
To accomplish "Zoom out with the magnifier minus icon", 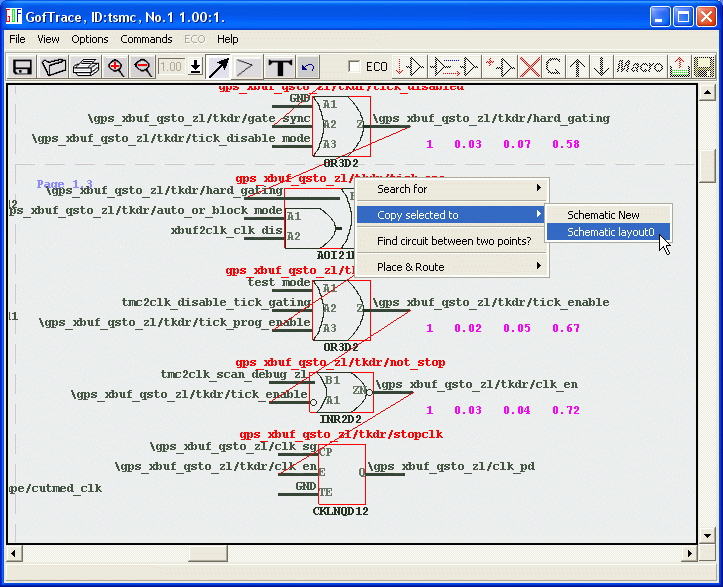I will click(x=143, y=67).
